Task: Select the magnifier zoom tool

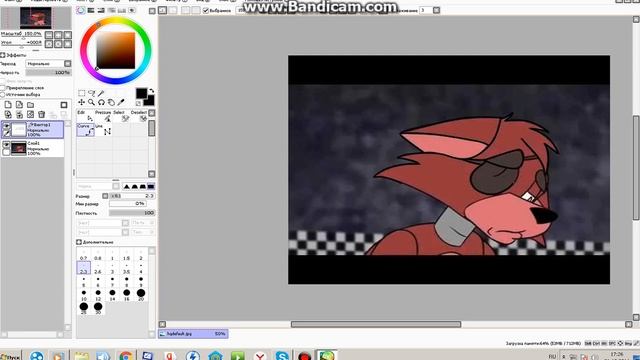Action: pos(91,102)
